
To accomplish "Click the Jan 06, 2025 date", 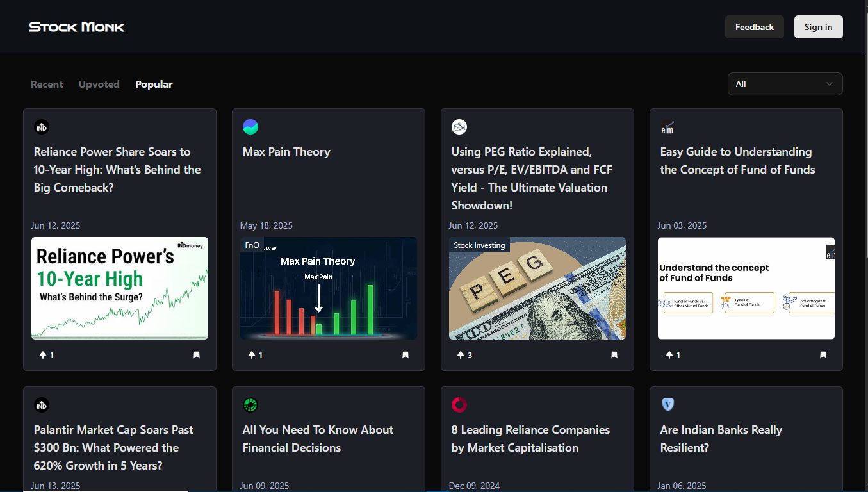I will point(682,486).
